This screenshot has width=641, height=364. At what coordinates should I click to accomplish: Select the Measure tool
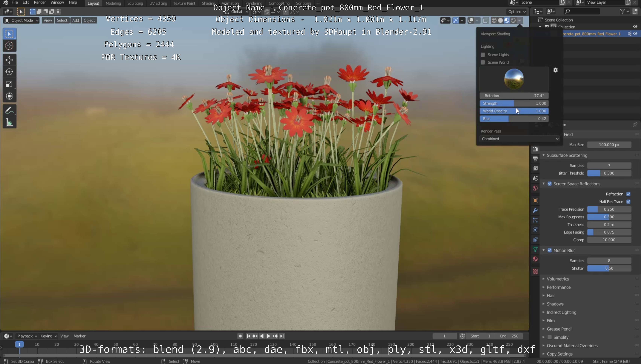[x=9, y=123]
